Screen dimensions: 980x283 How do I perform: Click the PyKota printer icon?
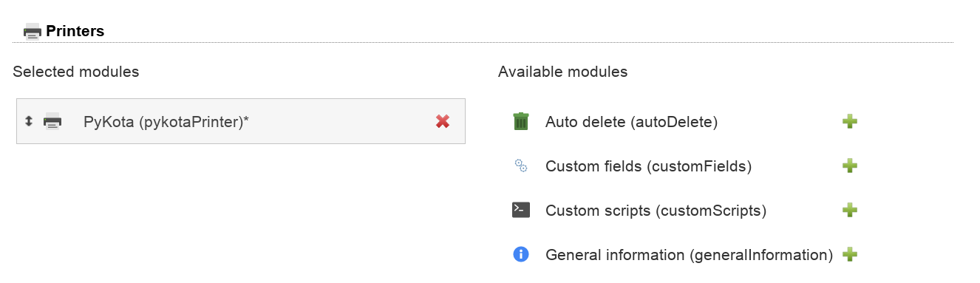pyautogui.click(x=52, y=121)
